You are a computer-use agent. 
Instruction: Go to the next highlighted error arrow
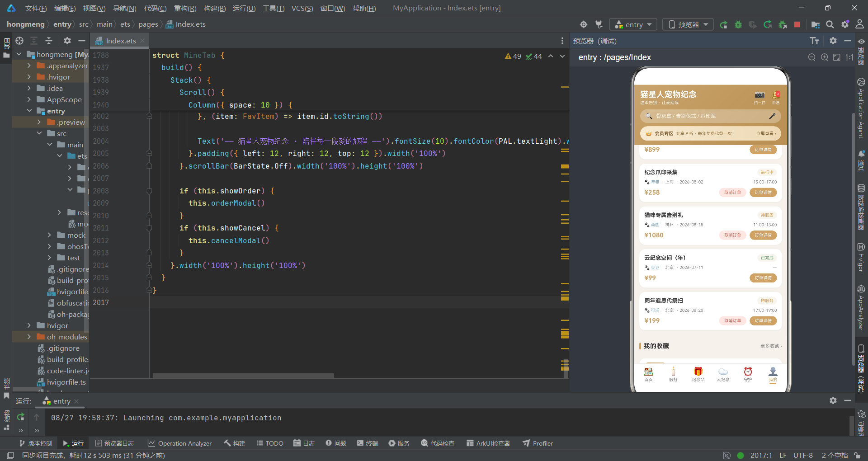(x=562, y=56)
